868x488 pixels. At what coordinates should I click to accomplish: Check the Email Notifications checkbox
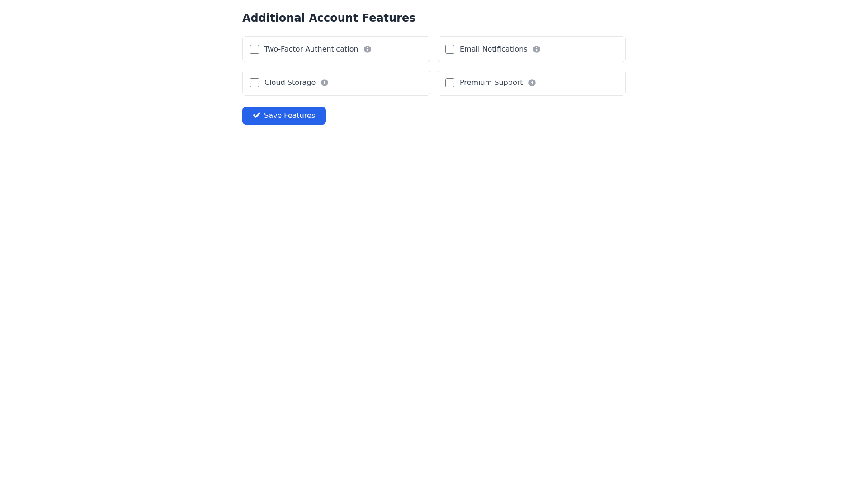tap(450, 49)
